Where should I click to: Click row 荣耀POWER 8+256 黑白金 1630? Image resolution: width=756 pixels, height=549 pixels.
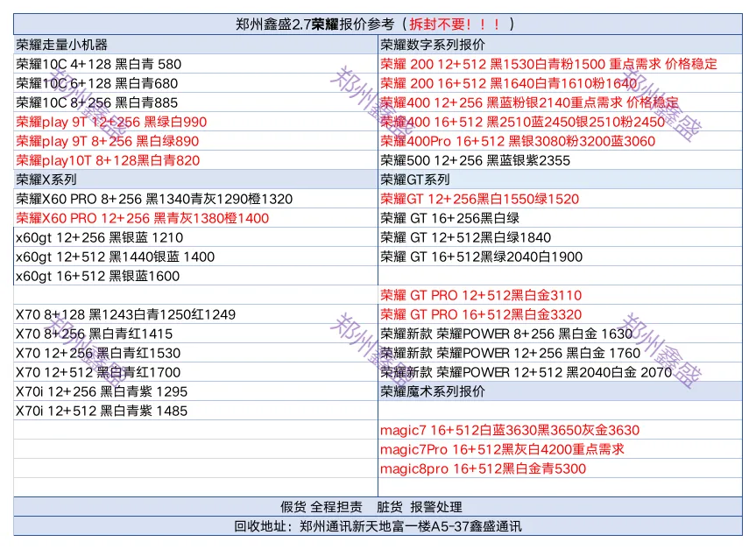pos(561,334)
